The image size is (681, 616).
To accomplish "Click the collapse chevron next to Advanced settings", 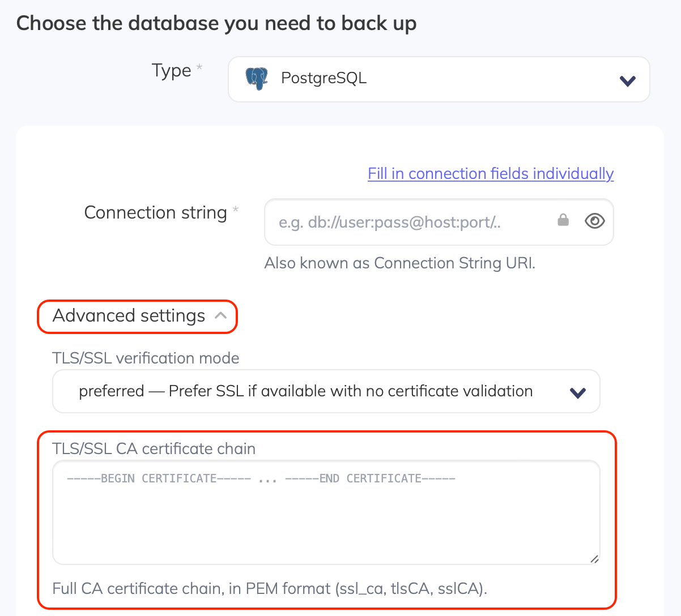I will pos(221,316).
